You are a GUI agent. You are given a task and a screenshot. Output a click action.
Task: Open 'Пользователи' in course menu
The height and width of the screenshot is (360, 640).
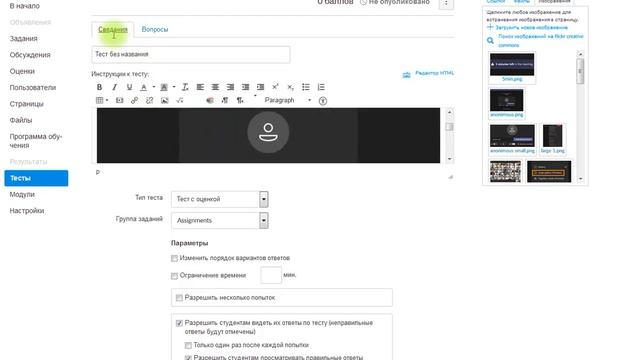(33, 87)
